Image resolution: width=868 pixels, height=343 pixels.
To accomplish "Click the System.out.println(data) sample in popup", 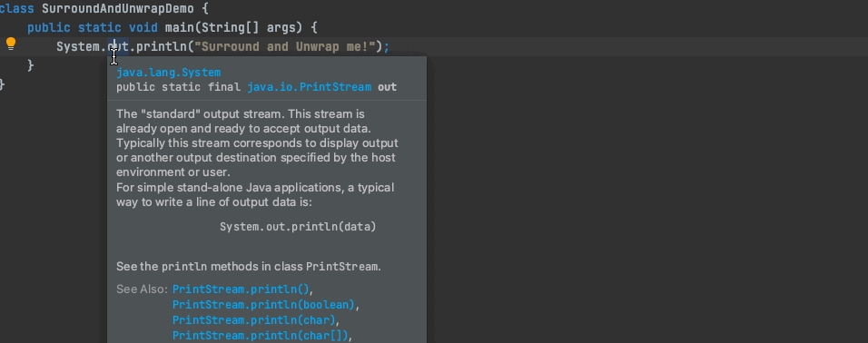I will pyautogui.click(x=298, y=226).
